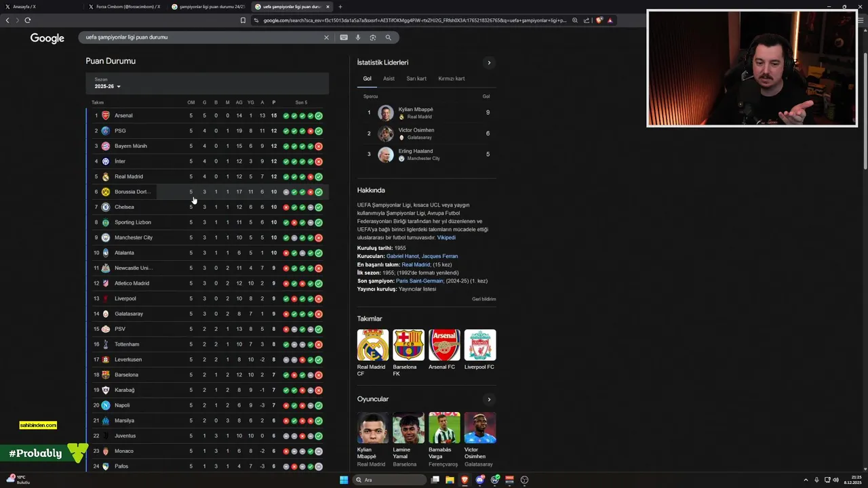Start voice search with the microphone icon

pyautogui.click(x=358, y=37)
